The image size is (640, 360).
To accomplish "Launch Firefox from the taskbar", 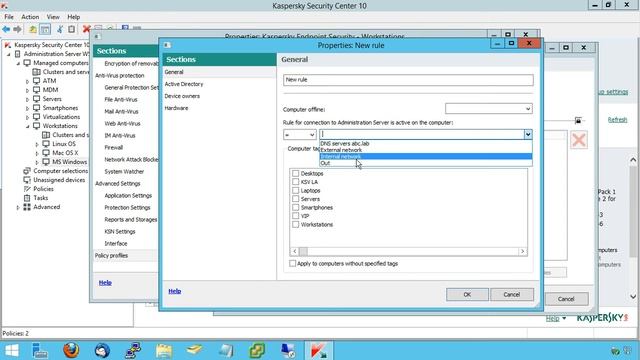I will pyautogui.click(x=71, y=350).
